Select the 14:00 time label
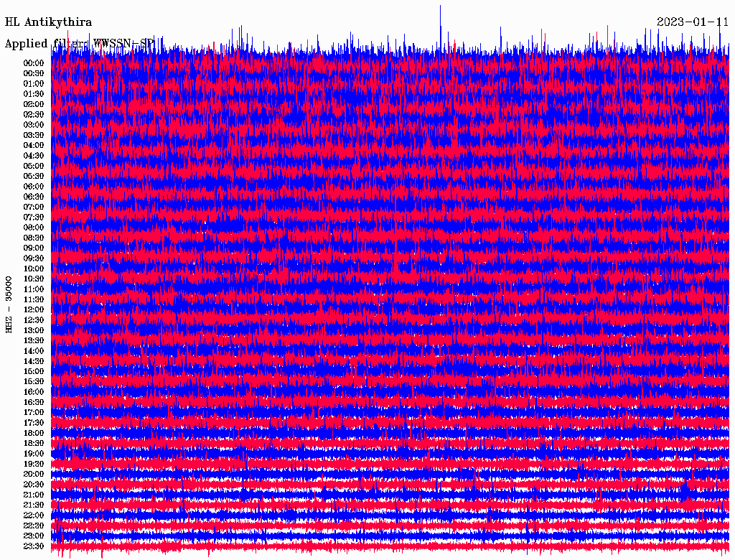This screenshot has height=560, width=735. (x=34, y=351)
